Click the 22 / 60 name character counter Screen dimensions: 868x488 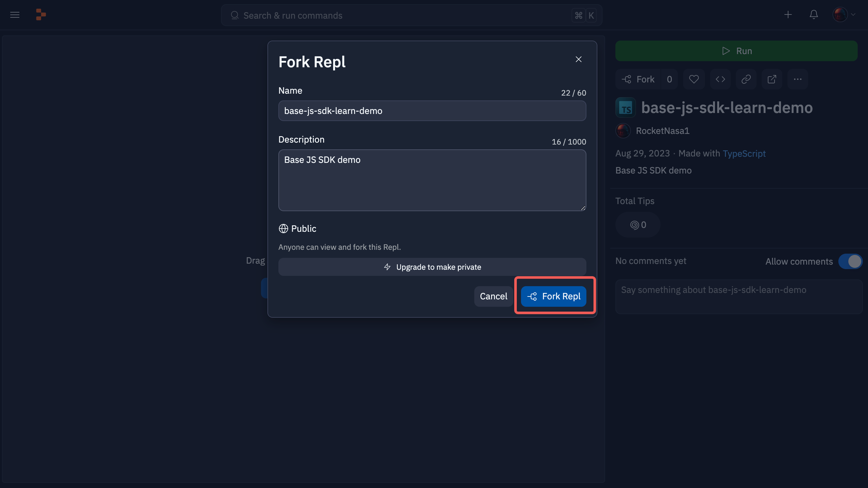coord(574,93)
